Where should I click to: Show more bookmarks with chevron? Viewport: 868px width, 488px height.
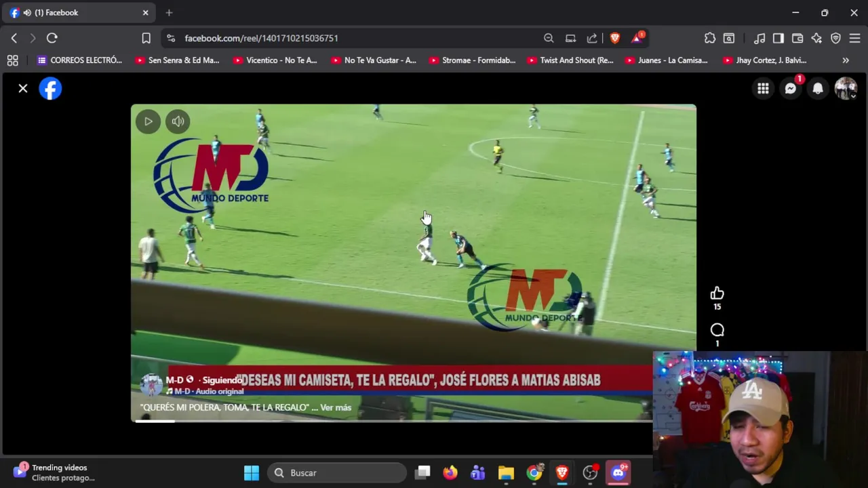[x=846, y=60]
